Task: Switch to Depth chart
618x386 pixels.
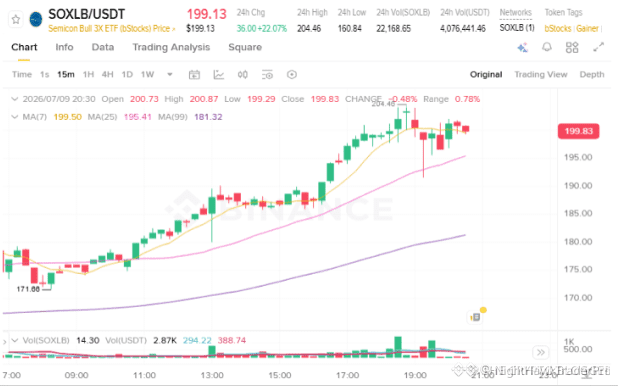Action: pyautogui.click(x=592, y=75)
